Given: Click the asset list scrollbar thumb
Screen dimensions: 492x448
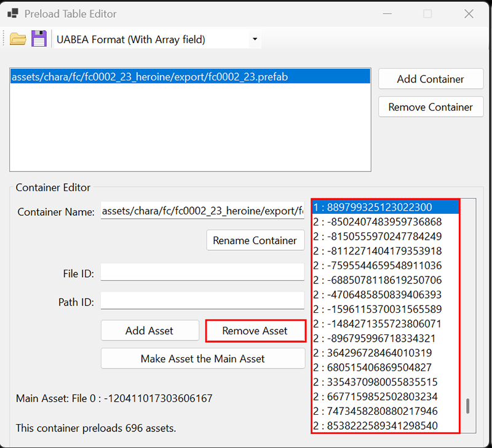Looking at the screenshot, I should tap(468, 406).
